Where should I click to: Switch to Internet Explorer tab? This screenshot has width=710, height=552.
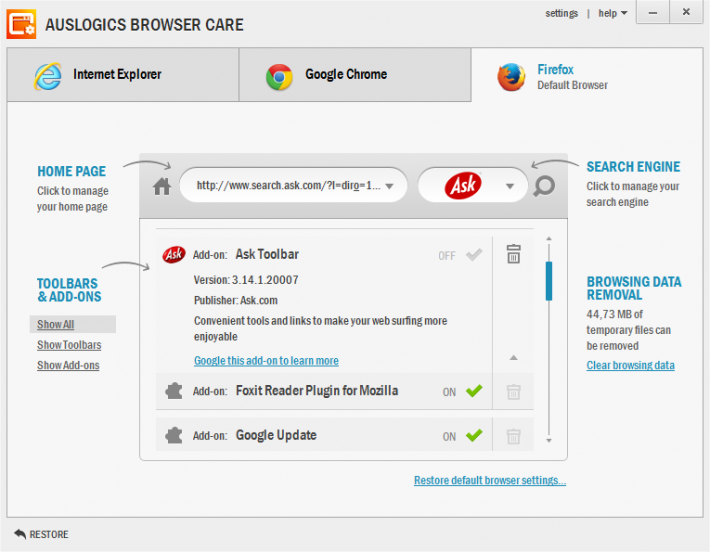point(123,75)
